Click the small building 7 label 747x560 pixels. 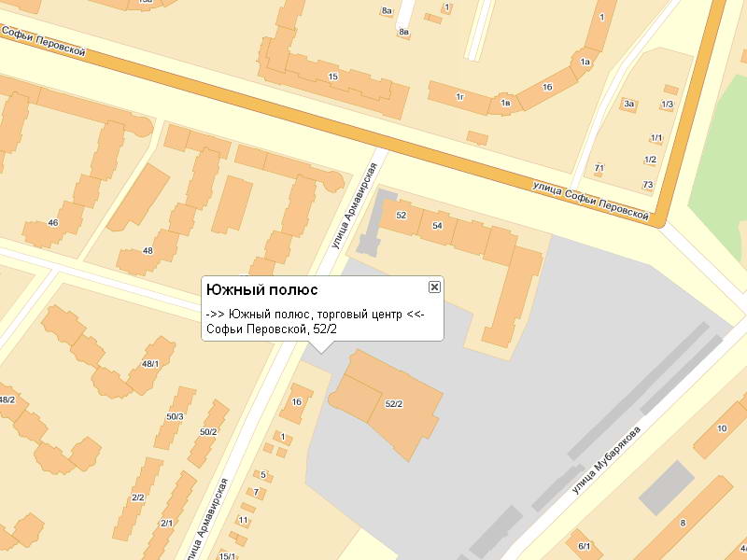tap(256, 493)
